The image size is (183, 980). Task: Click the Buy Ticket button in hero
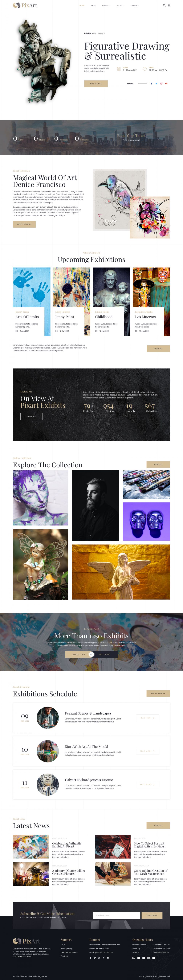[96, 83]
